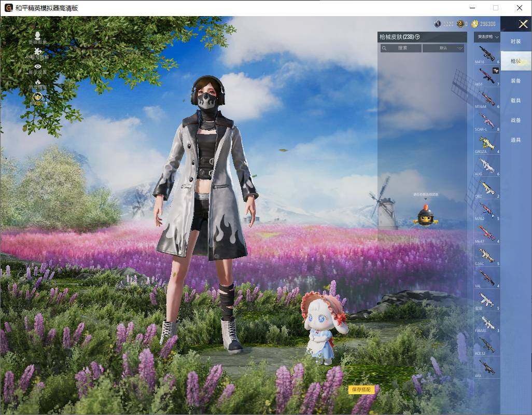532x415 pixels.
Task: Pick the SCAR-L weapon thumbnail
Action: tap(487, 120)
